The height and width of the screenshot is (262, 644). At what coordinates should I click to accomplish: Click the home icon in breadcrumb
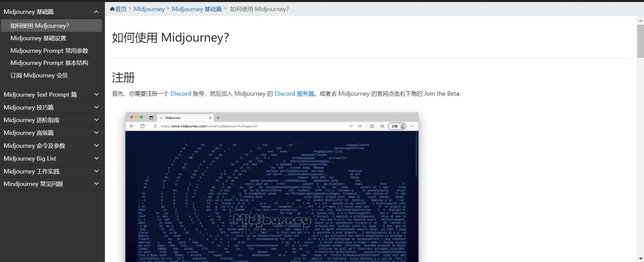coord(112,9)
